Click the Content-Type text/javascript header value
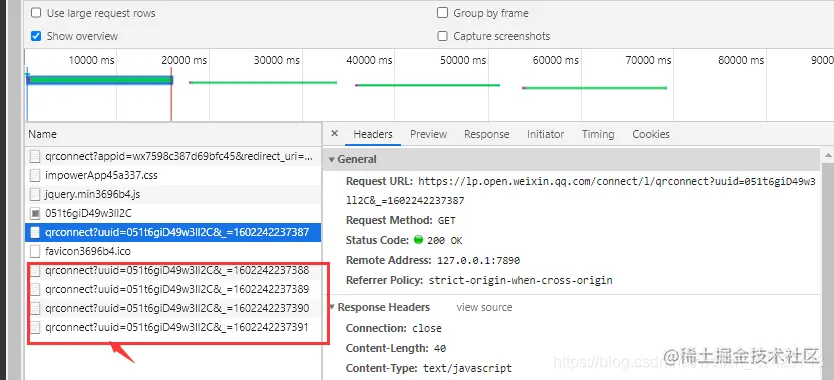This screenshot has height=380, width=834. coord(467,368)
